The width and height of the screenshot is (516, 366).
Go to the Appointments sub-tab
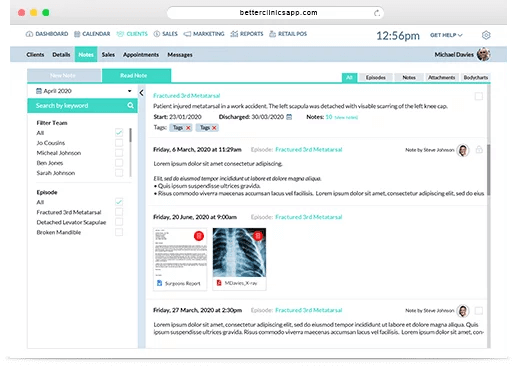pyautogui.click(x=141, y=55)
